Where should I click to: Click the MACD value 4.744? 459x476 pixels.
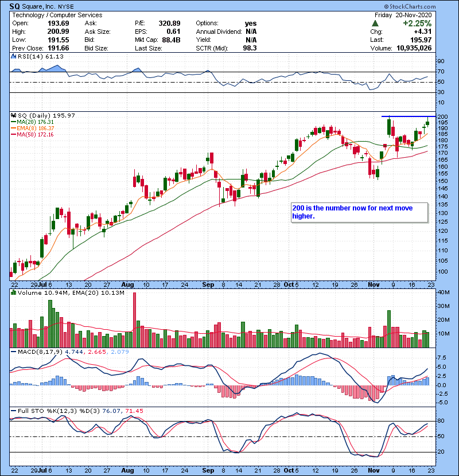tap(74, 352)
